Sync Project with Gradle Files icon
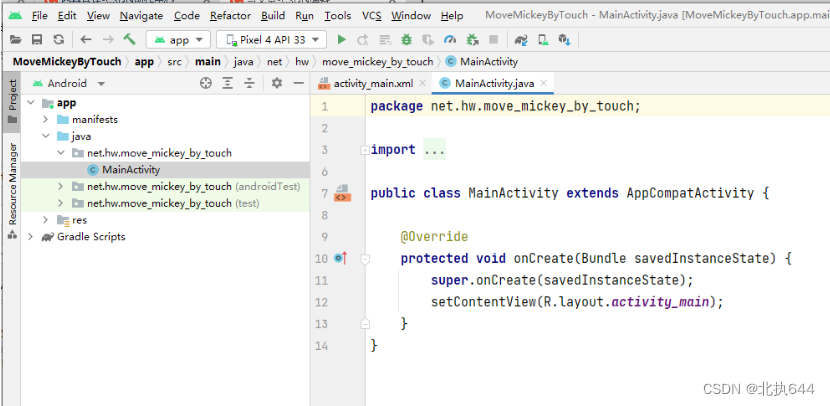 click(x=521, y=39)
